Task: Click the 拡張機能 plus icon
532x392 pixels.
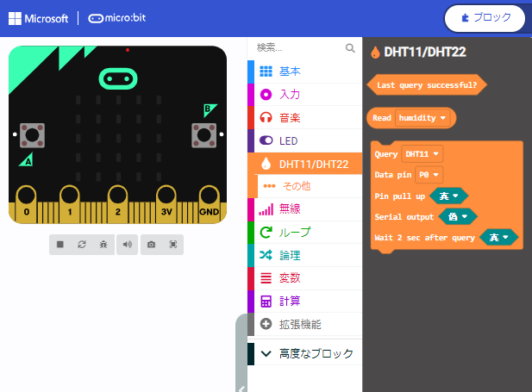Action: [x=266, y=324]
